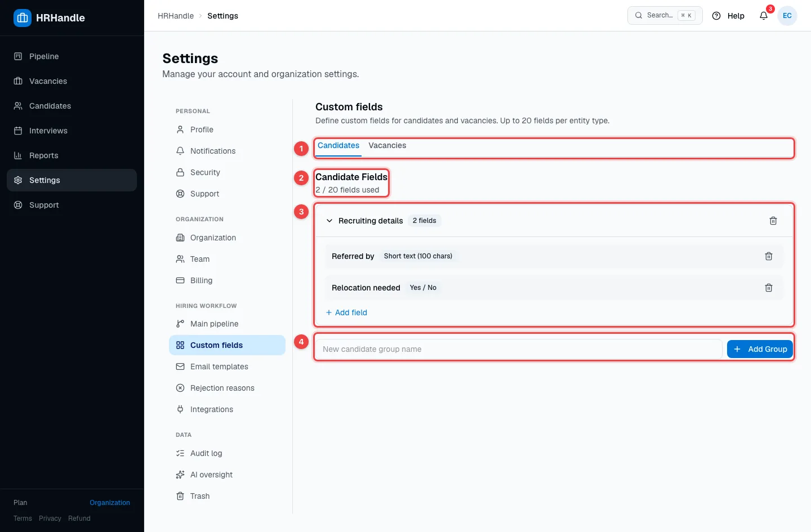
Task: Open Pipeline in the sidebar
Action: [72, 56]
